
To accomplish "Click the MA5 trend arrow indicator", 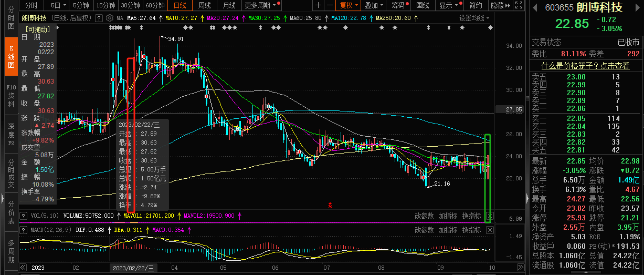I will pos(160,18).
